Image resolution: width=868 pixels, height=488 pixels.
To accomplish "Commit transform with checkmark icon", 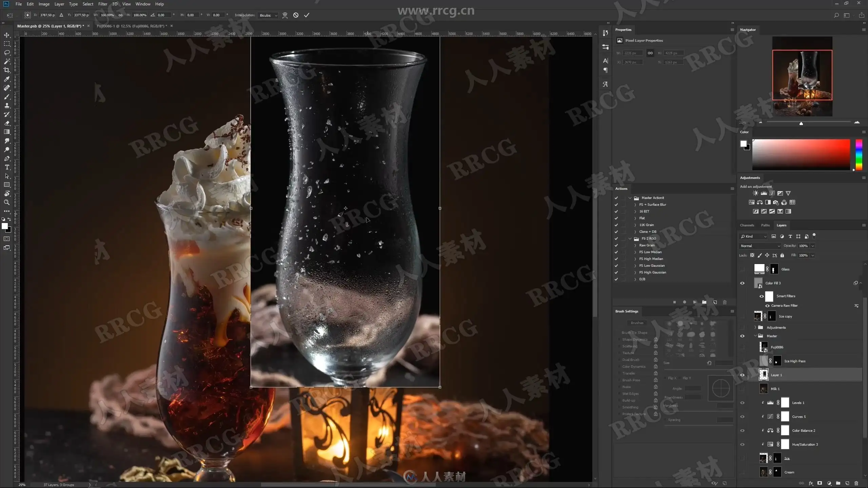I will tap(307, 15).
